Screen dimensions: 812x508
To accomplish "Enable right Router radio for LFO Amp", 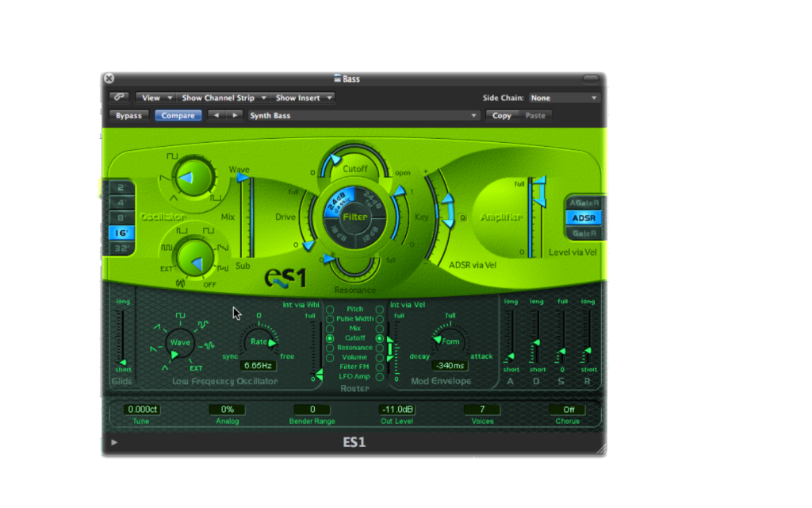I will tap(380, 377).
